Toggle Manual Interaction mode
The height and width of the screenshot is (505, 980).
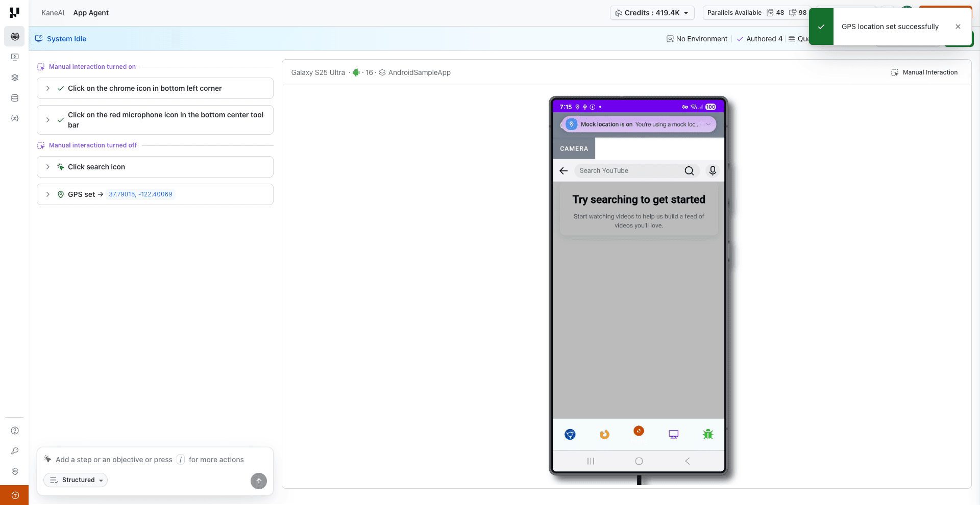(924, 72)
